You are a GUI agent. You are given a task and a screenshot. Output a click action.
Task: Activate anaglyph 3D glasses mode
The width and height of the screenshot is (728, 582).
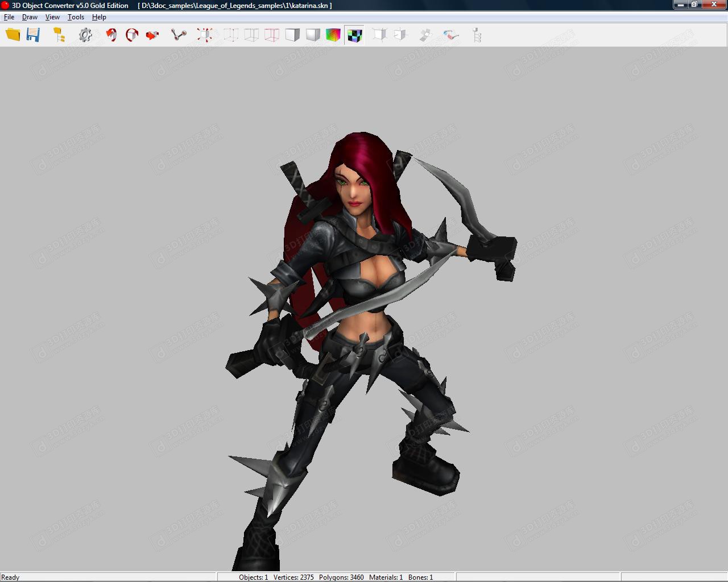[x=451, y=35]
